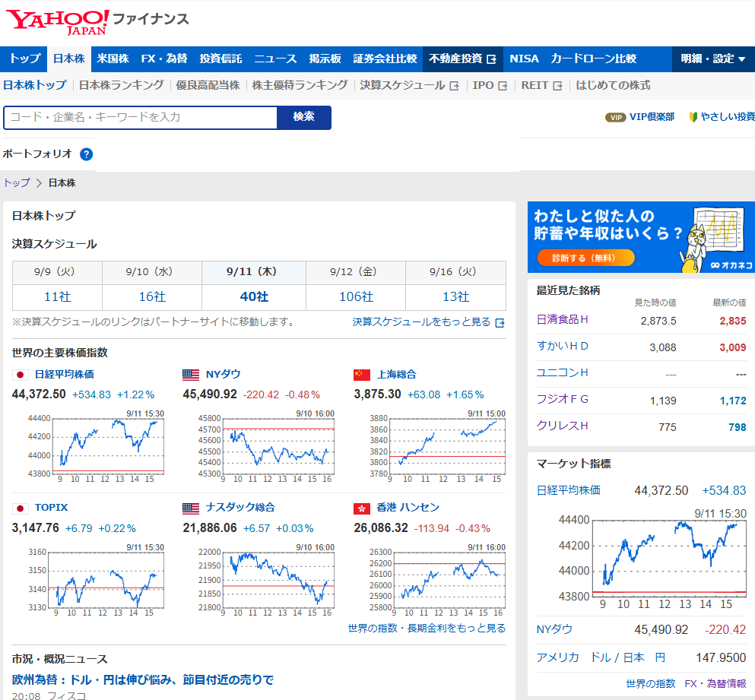Viewport: 755px width, 700px height.
Task: Select the 日本株 tab
Action: [x=69, y=59]
